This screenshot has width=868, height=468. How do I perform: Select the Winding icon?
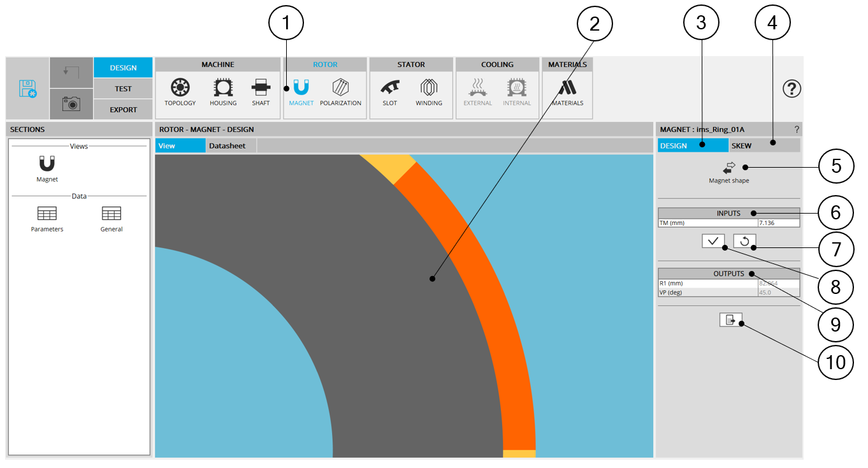(429, 88)
